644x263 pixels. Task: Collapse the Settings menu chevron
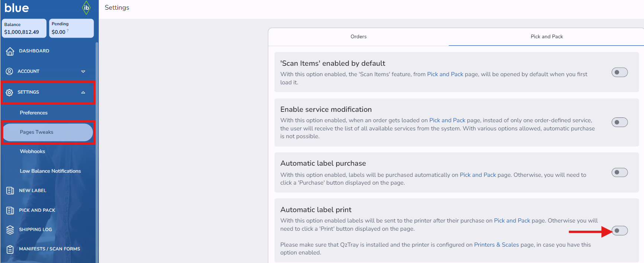pos(83,92)
